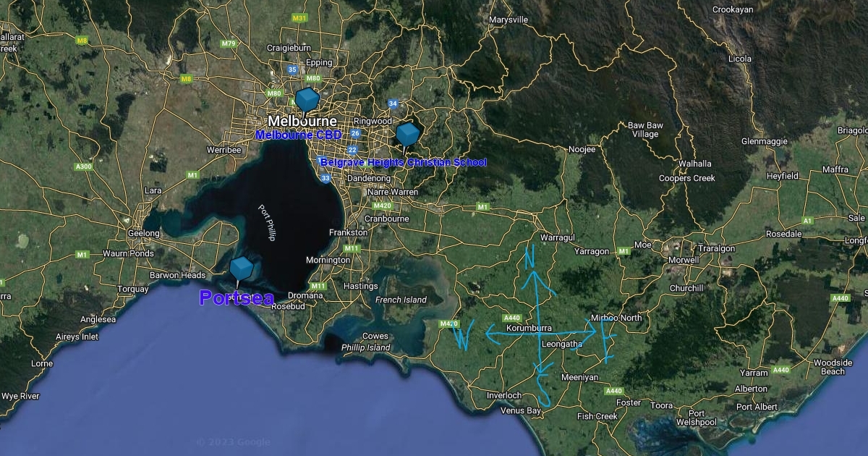Click the Port Phillip bay label
Image resolution: width=868 pixels, height=456 pixels.
tap(266, 222)
